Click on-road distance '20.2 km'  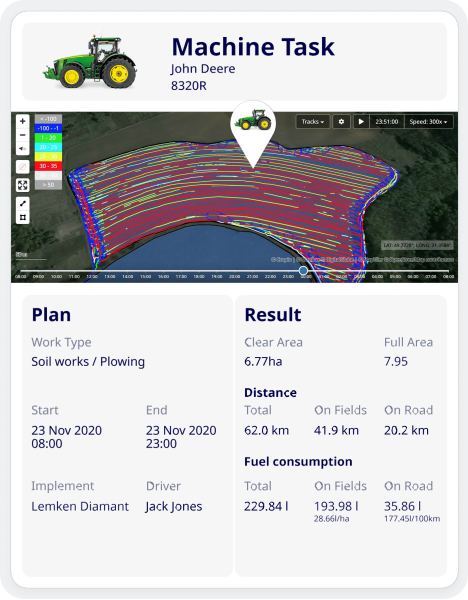[x=406, y=430]
